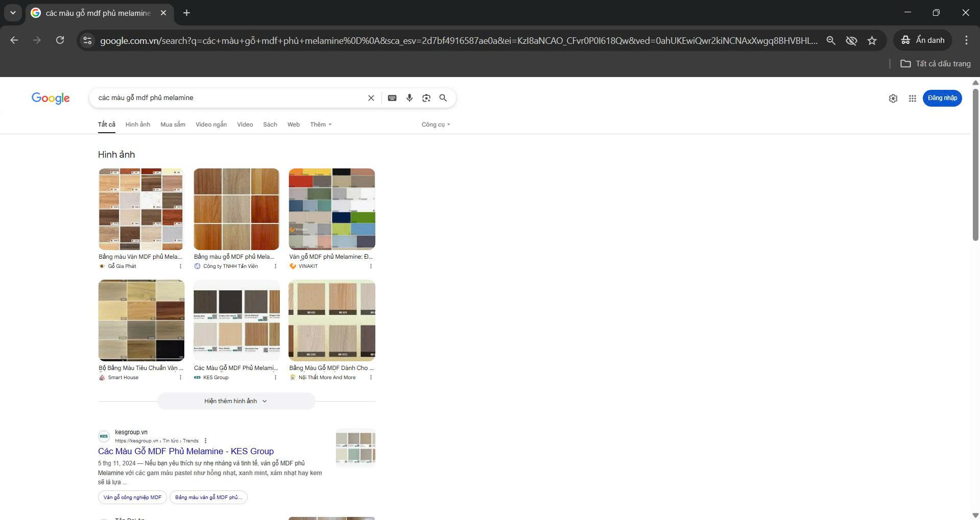Image resolution: width=980 pixels, height=520 pixels.
Task: Expand the Thêm search filter menu
Action: coord(321,125)
